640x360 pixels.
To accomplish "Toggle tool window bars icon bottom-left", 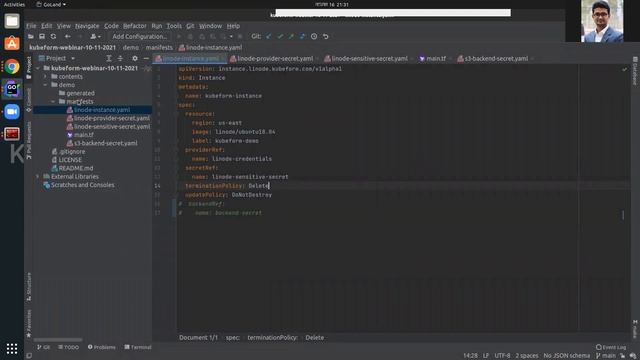I will click(x=29, y=356).
